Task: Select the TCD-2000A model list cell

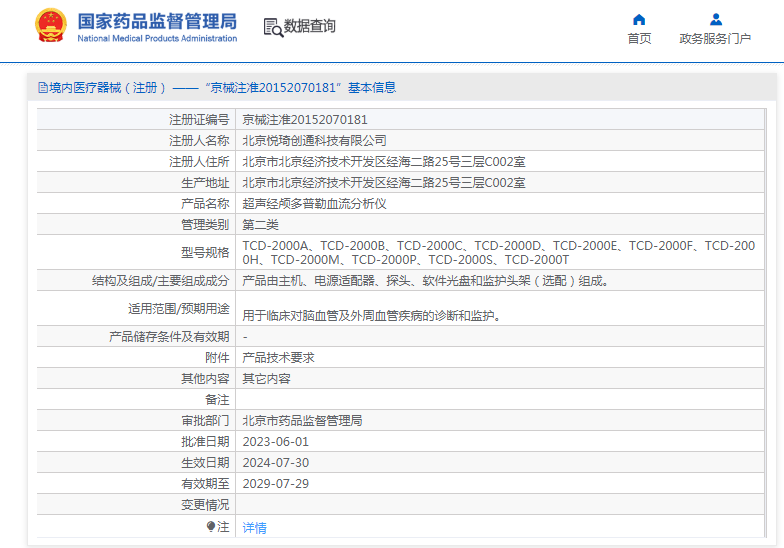Action: click(498, 252)
